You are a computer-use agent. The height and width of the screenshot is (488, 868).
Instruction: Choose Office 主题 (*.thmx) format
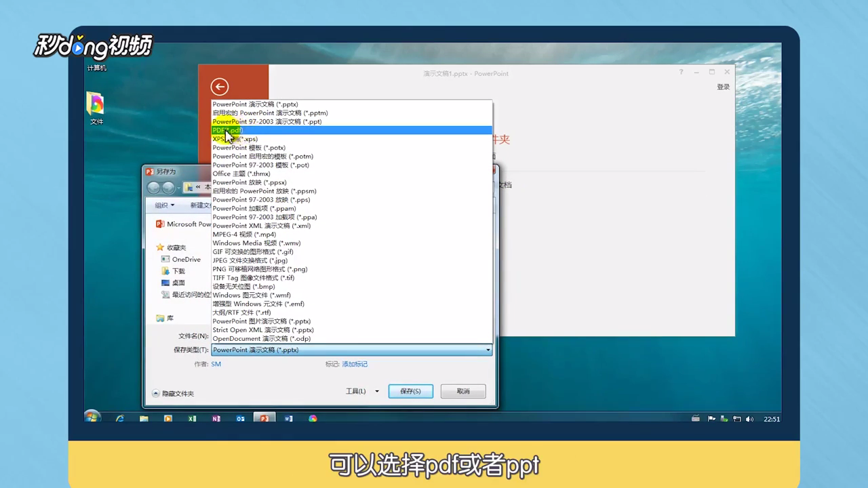click(351, 174)
